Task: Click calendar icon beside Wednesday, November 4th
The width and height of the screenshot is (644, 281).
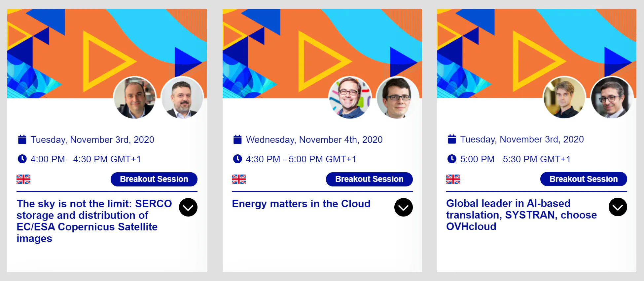Action: coord(237,140)
